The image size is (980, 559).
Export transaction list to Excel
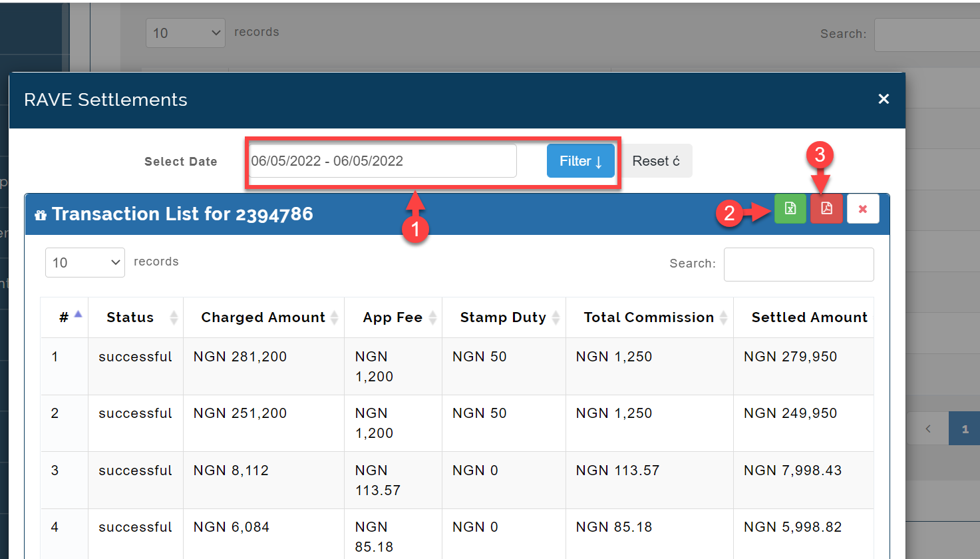tap(790, 209)
